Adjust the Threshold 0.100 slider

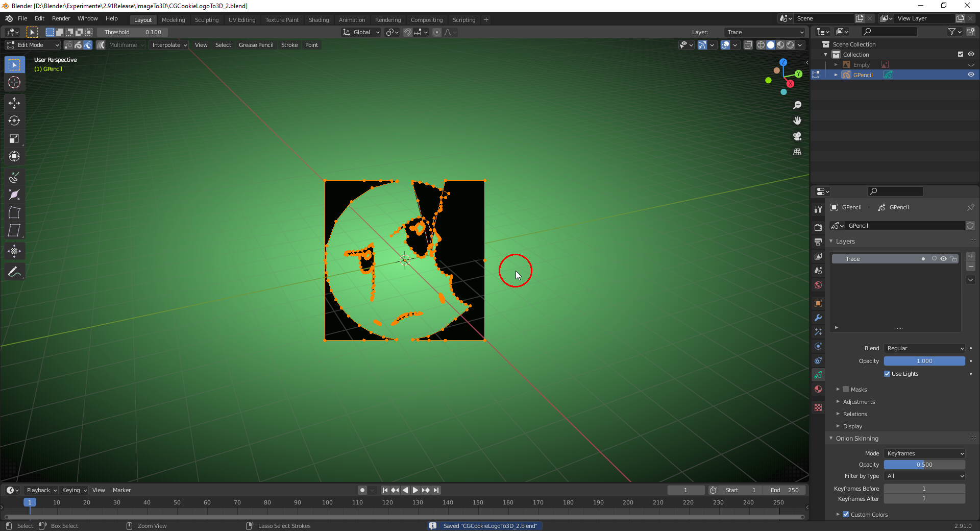click(x=133, y=32)
